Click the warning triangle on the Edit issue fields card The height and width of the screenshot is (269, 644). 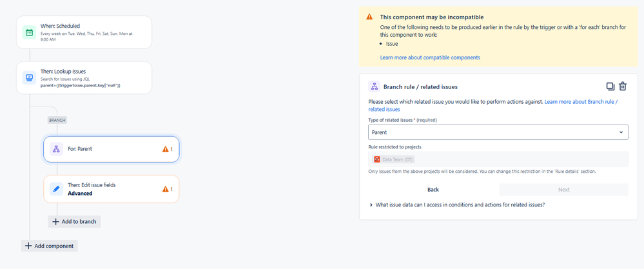166,189
